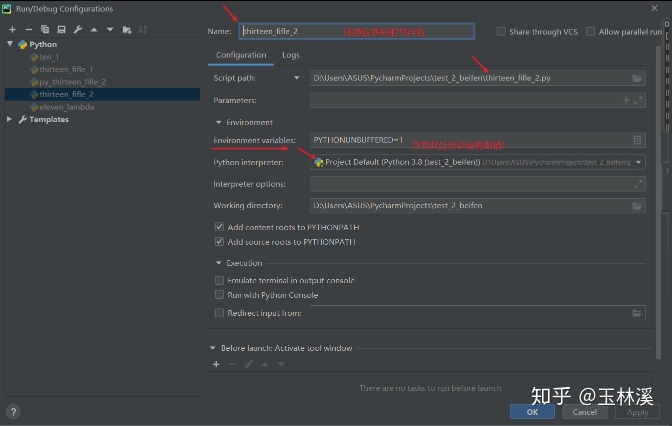This screenshot has width=672, height=426.
Task: Open the Python interpreter dropdown
Action: pos(639,162)
